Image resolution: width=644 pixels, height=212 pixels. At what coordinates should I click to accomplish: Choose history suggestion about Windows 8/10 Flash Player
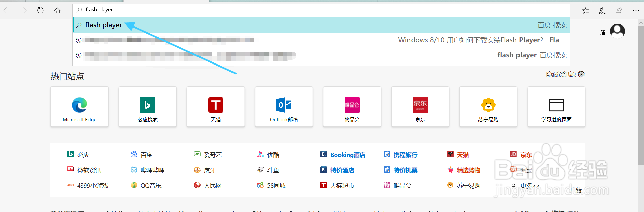[x=321, y=40]
